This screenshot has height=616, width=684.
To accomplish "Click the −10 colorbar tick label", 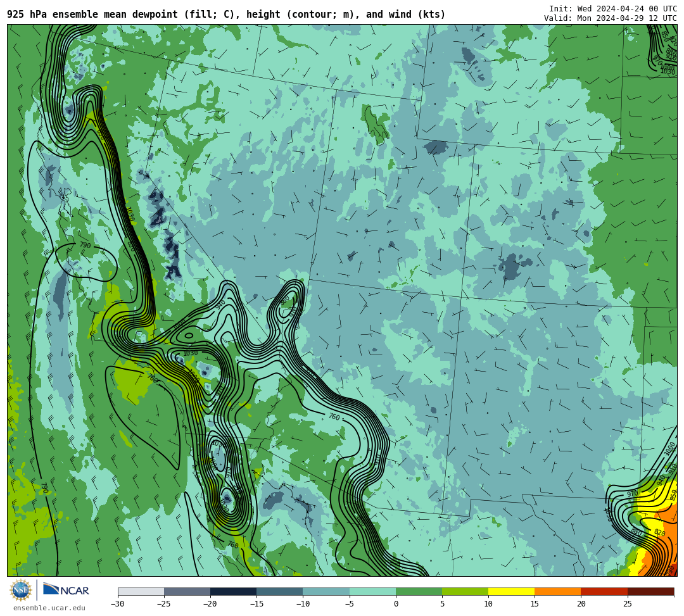I will coord(303,604).
